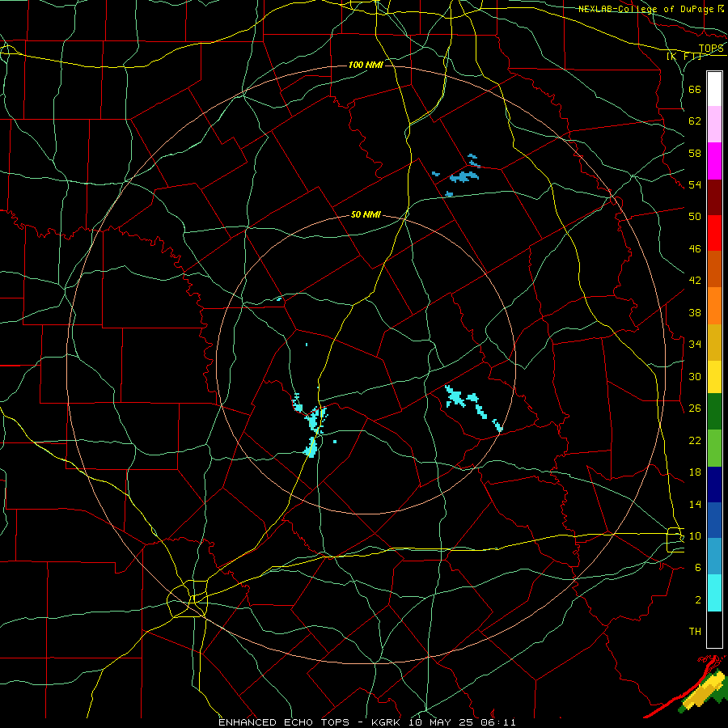This screenshot has height=728, width=728.
Task: Select the dark maroon scale swatch
Action: [714, 197]
